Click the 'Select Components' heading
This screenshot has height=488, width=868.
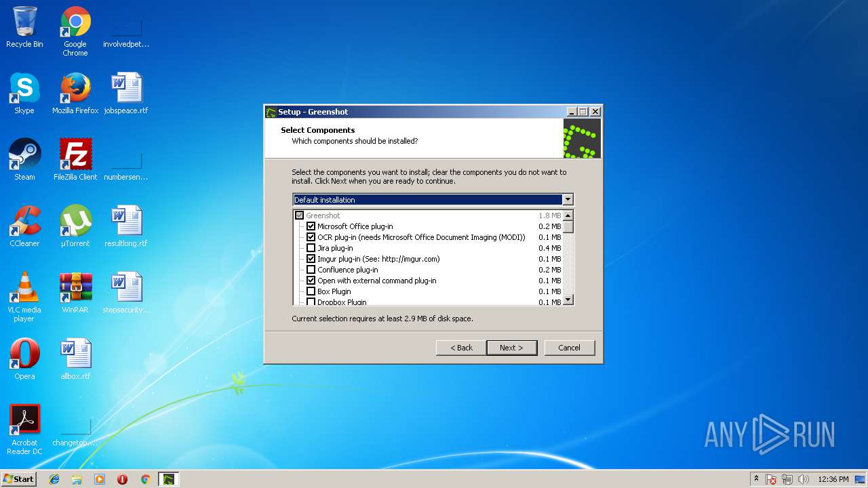tap(318, 130)
